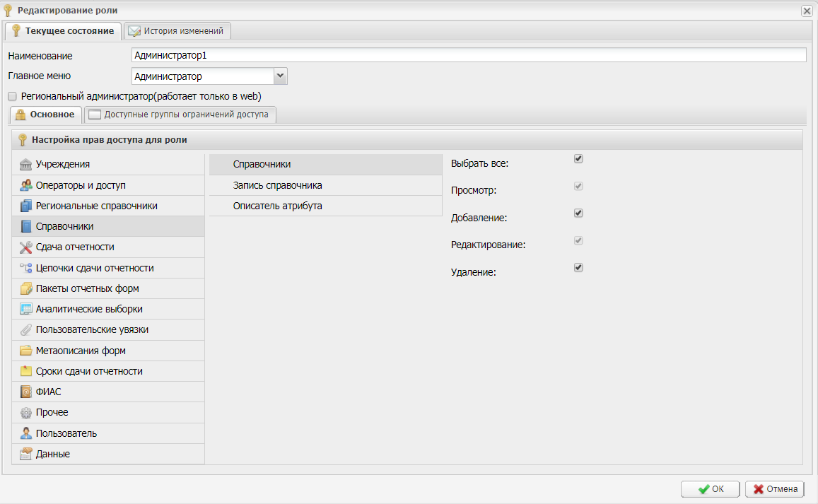Enable the Региональный администратор checkbox
Viewport: 818px width, 504px height.
coord(12,96)
